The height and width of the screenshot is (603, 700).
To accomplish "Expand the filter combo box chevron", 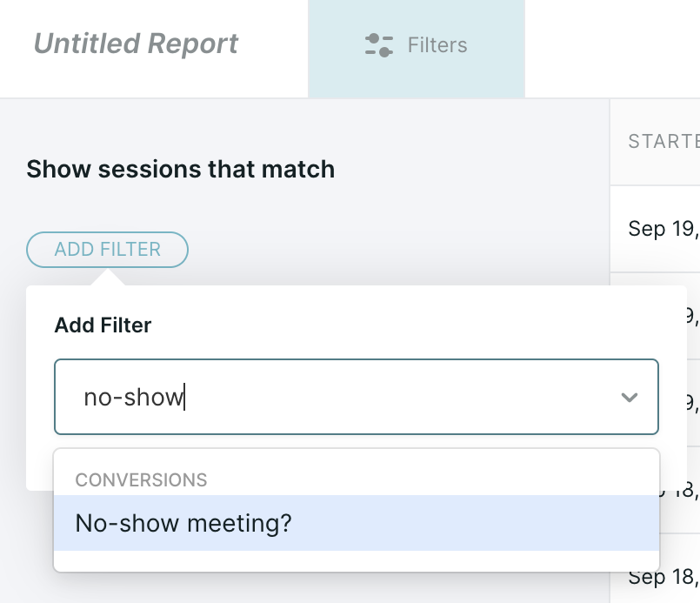I will click(x=629, y=397).
